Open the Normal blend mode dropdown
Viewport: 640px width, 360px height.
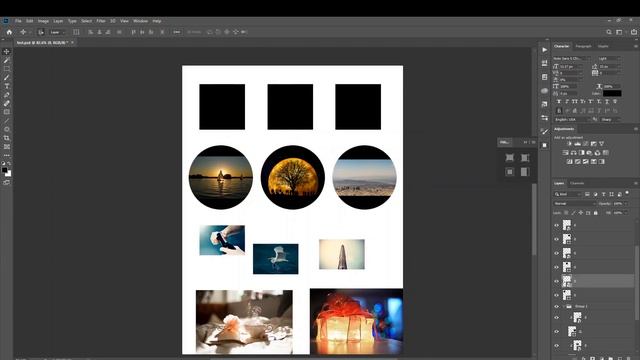pos(575,203)
